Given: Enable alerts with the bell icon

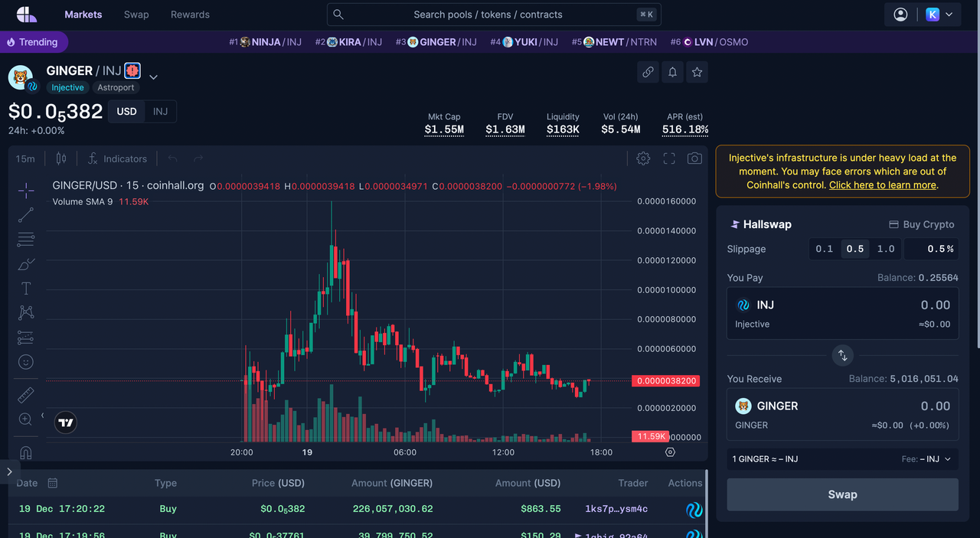Looking at the screenshot, I should (x=672, y=72).
